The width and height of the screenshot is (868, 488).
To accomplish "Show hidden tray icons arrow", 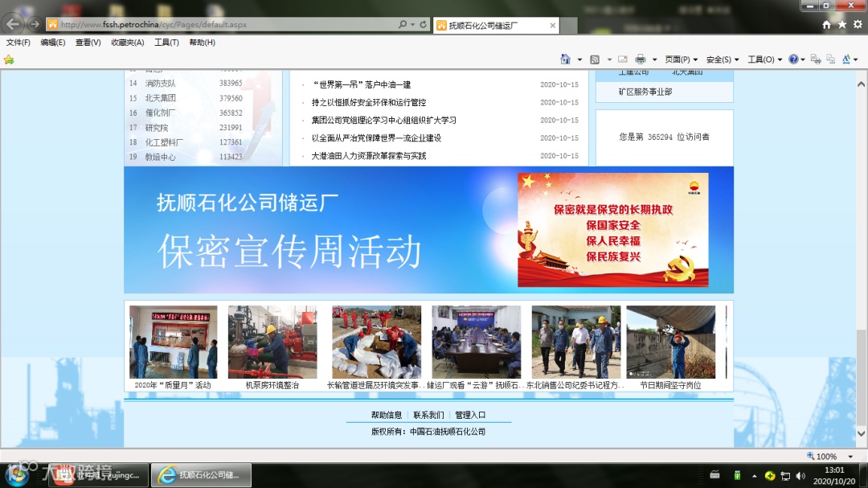I will point(754,476).
